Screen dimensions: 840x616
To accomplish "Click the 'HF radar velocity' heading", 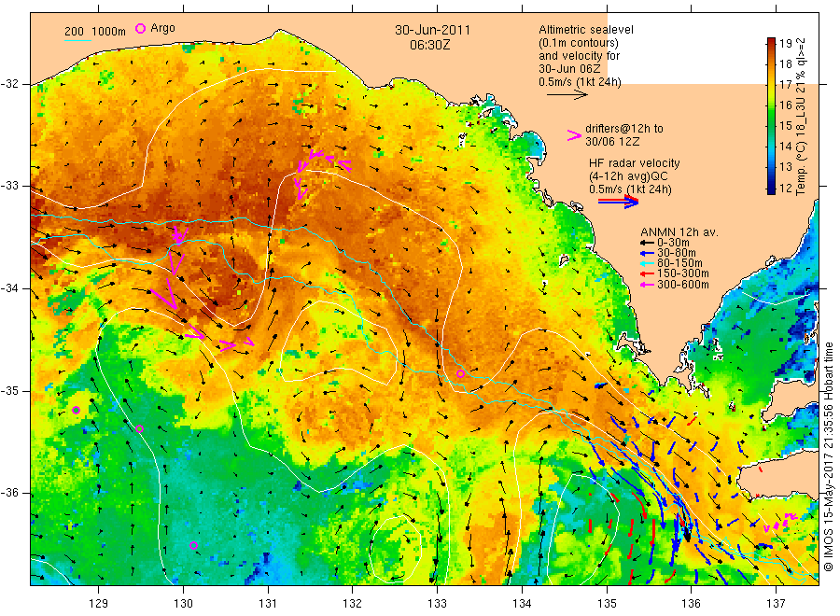I will click(635, 162).
